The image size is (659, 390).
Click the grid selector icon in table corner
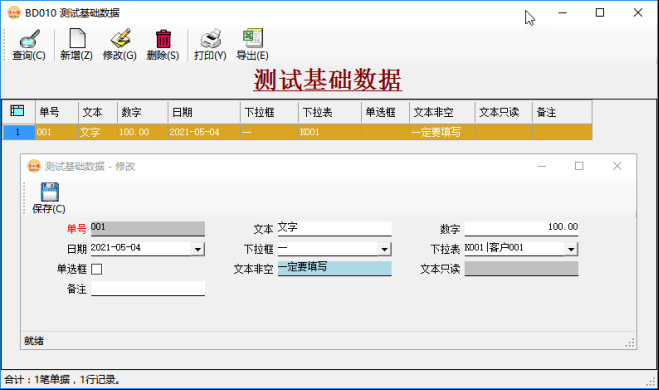point(17,111)
